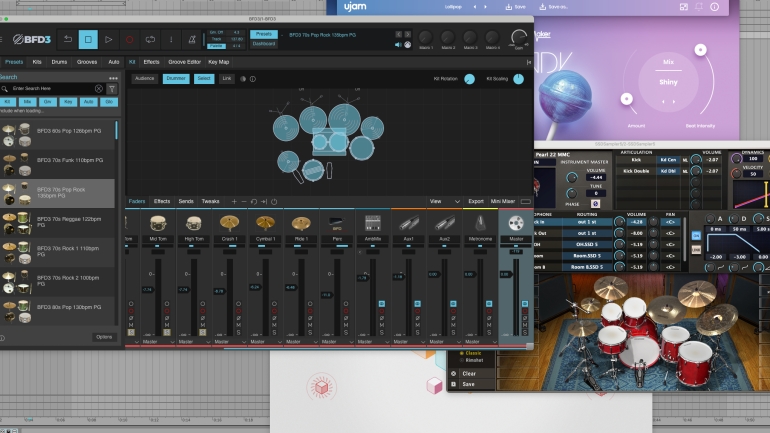Select the Master channel reel icon

click(516, 223)
